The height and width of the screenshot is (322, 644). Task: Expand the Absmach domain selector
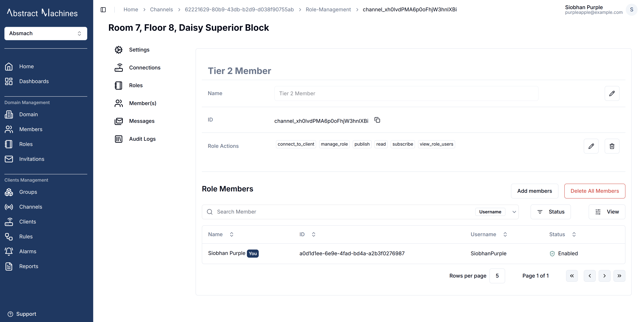(x=46, y=33)
